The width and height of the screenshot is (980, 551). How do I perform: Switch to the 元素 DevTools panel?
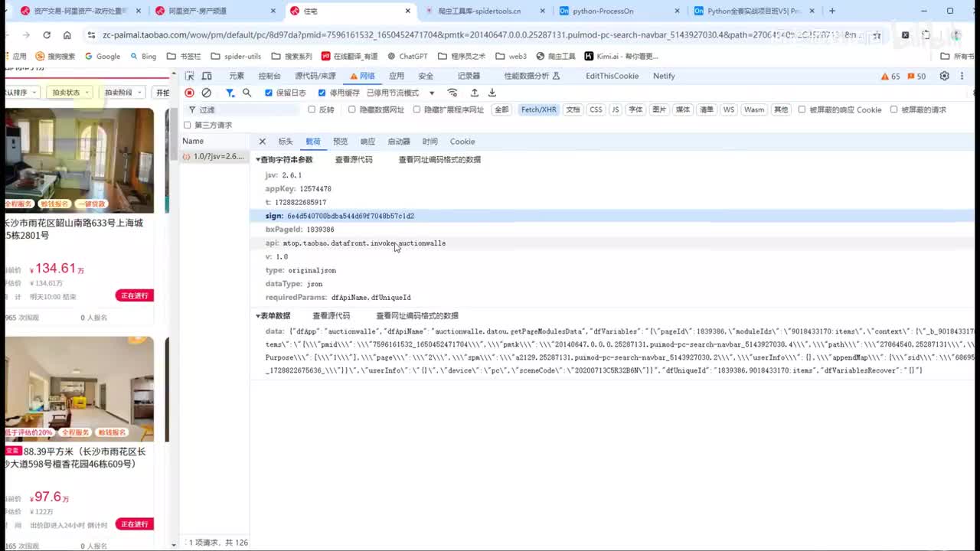pos(237,76)
